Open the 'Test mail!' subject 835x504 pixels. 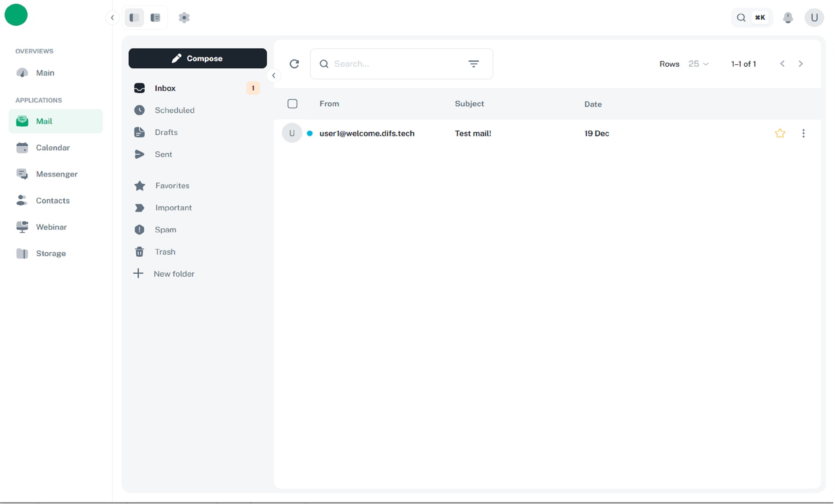473,133
